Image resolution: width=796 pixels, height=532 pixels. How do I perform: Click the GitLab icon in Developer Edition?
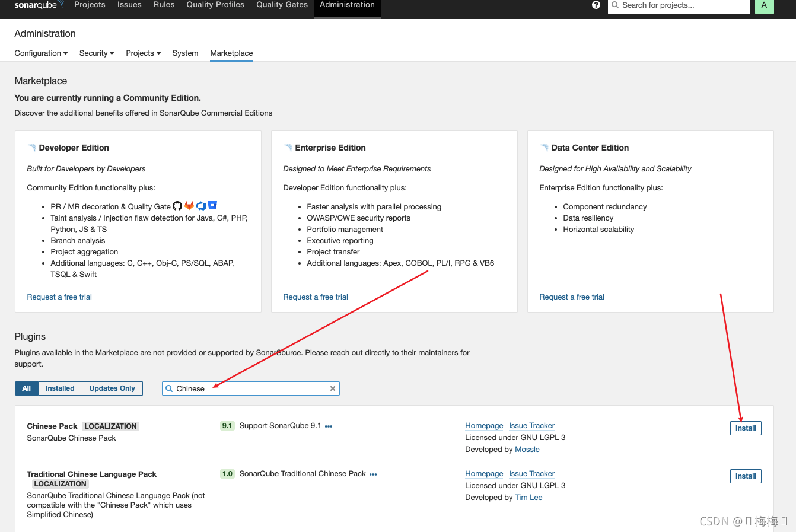tap(189, 206)
